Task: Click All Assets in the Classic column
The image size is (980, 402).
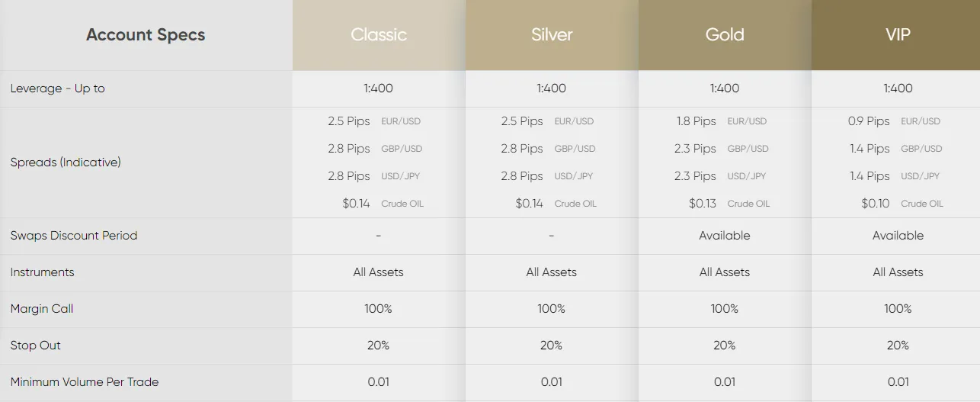Action: 379,272
